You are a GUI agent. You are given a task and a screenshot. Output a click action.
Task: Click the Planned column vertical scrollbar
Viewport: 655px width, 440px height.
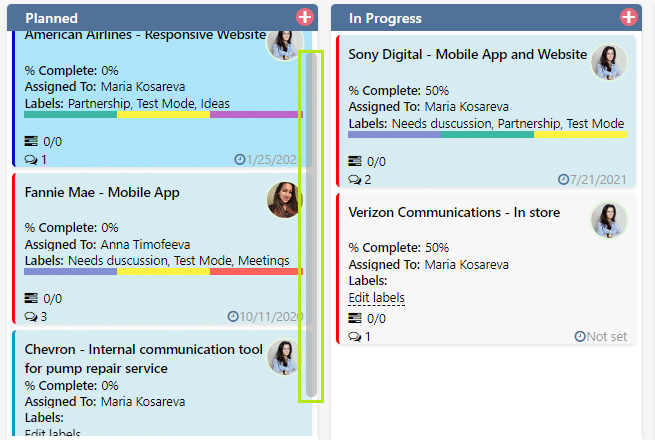[x=311, y=226]
